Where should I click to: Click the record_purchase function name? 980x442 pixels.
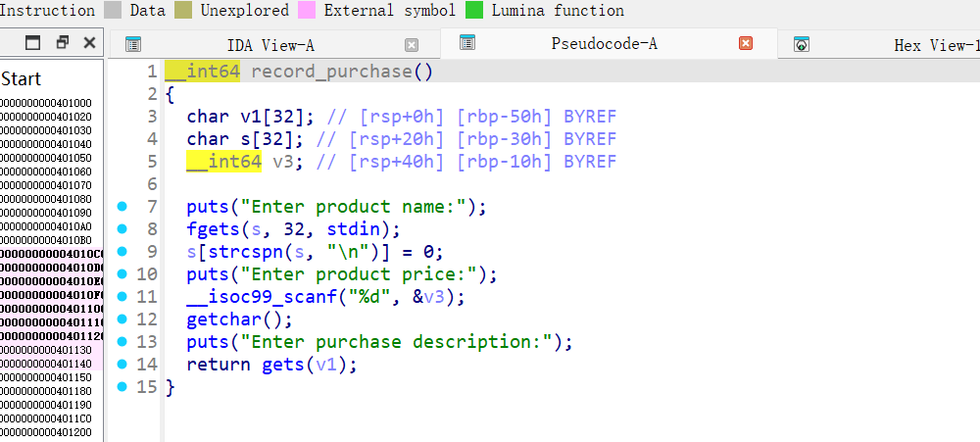click(x=332, y=72)
